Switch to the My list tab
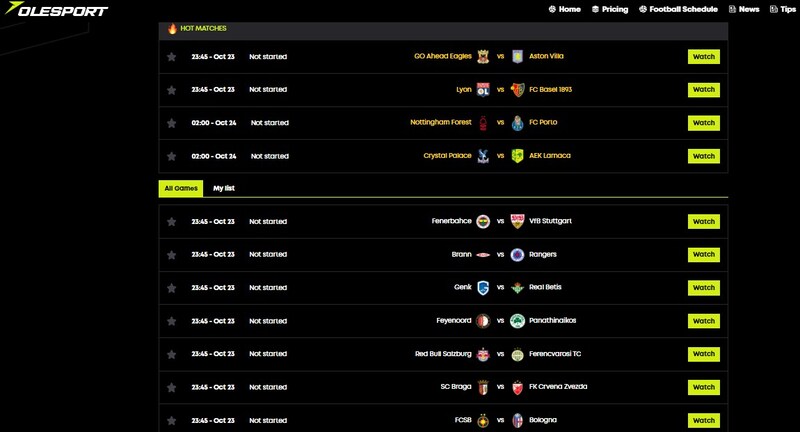The height and width of the screenshot is (432, 800). [224, 188]
